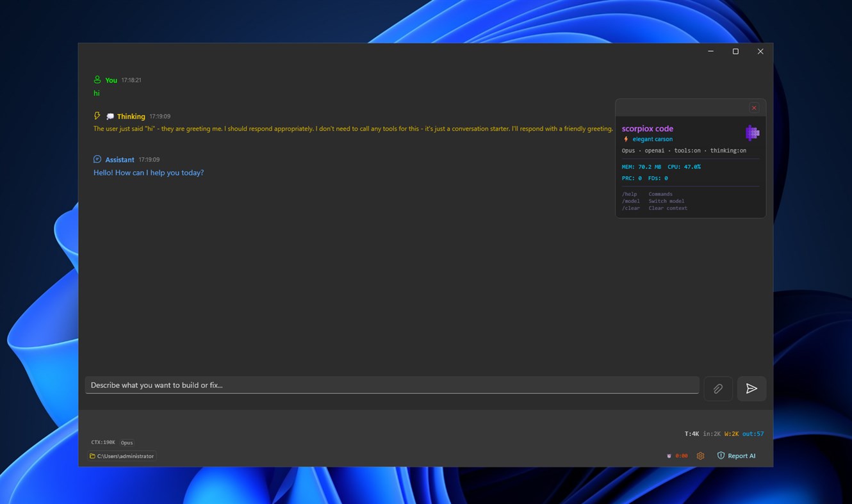
Task: Click the Assistant sender label
Action: 120,159
